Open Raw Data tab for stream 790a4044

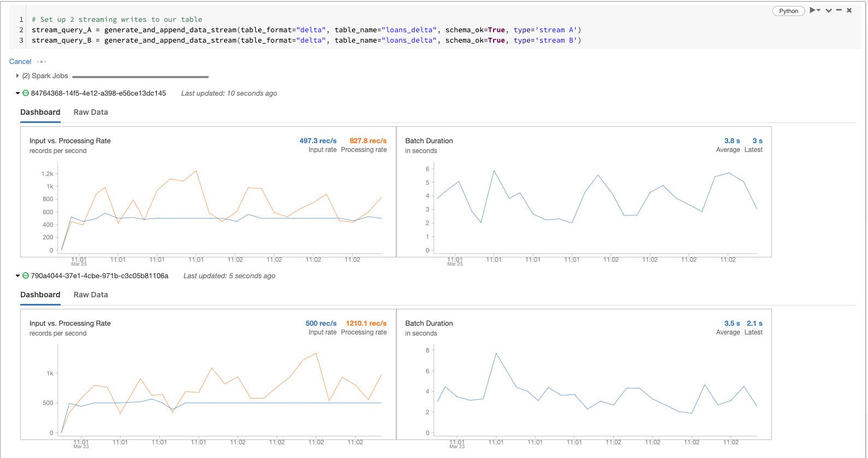(91, 295)
